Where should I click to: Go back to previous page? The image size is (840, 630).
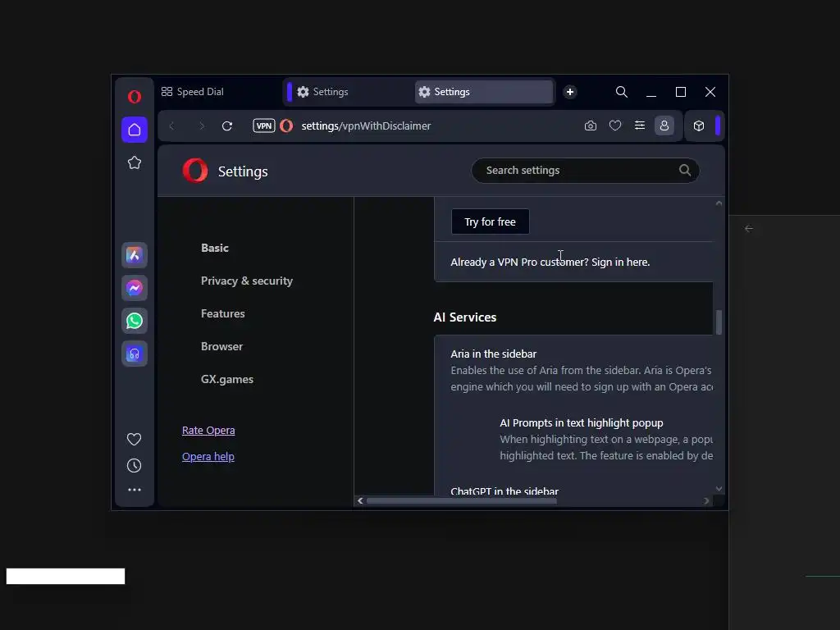[171, 126]
